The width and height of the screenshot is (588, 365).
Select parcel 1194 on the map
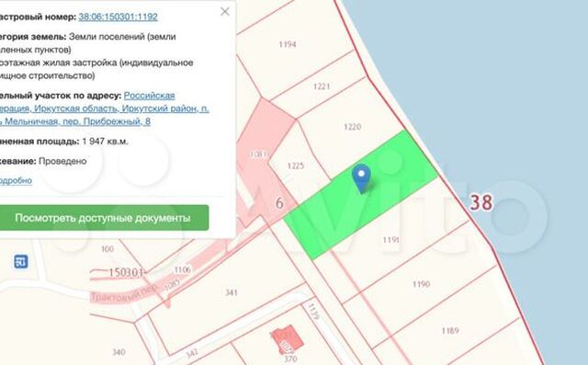[288, 45]
